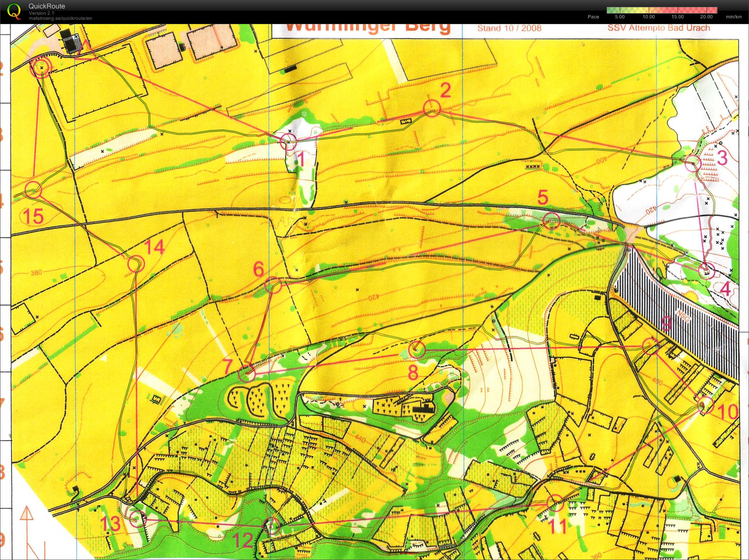The image size is (749, 560).
Task: Click control circle number 15
Action: (33, 190)
